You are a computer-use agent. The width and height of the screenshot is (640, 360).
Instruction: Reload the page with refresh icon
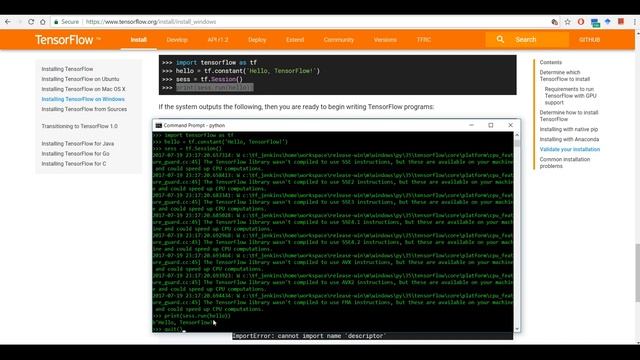(31, 22)
